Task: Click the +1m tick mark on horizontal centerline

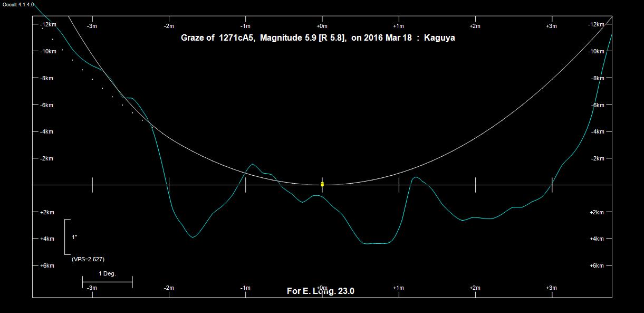Action: (x=399, y=185)
